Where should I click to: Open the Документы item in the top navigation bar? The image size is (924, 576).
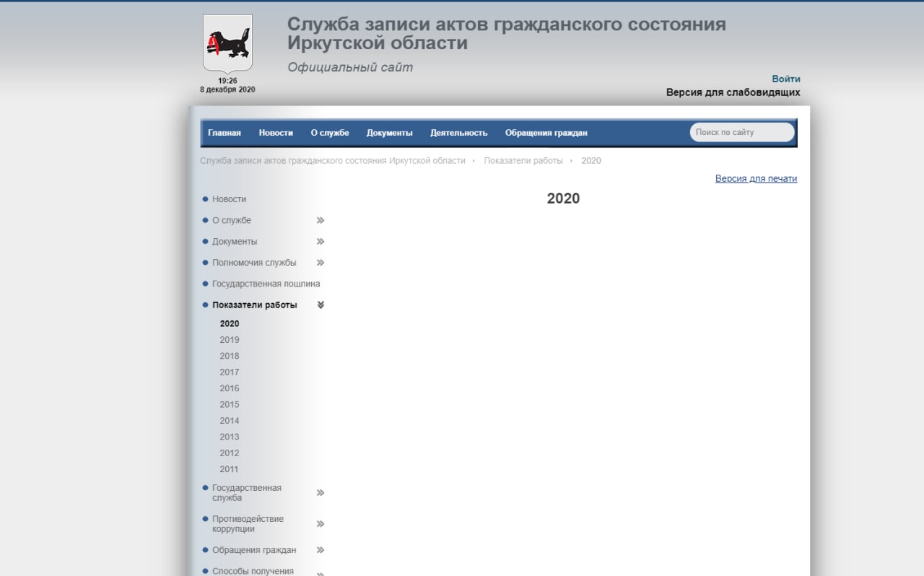click(390, 133)
